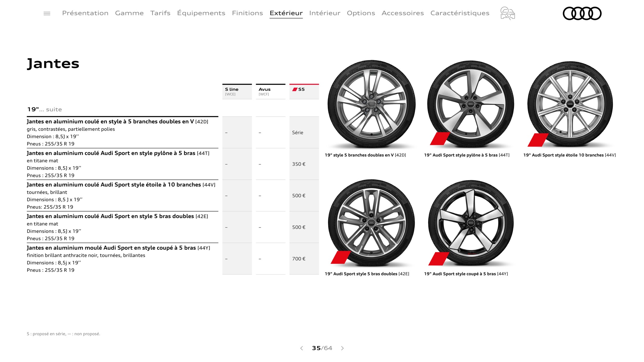Click caption '19" style 5 branches doubles en V [42D]'
644x362 pixels.
pyautogui.click(x=365, y=155)
